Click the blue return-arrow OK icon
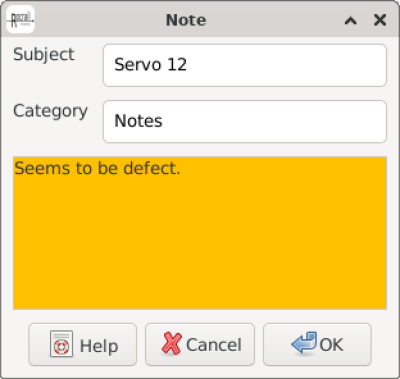Viewport: 400px width, 379px height. point(304,343)
